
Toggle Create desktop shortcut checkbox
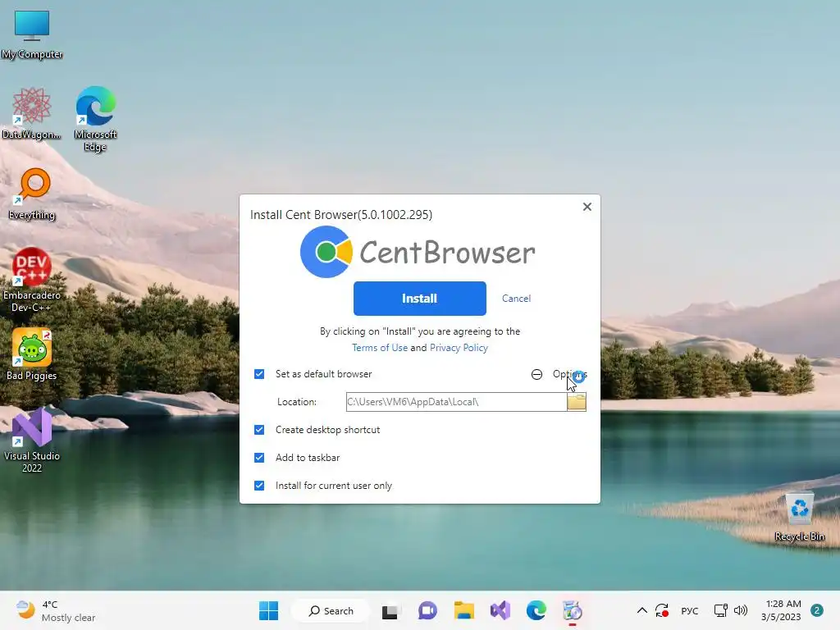[259, 430]
